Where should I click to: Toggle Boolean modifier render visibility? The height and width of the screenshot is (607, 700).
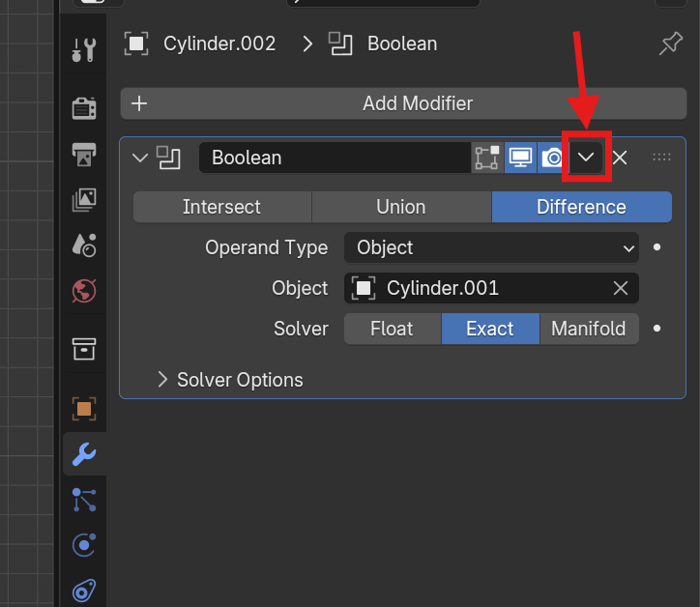[553, 158]
